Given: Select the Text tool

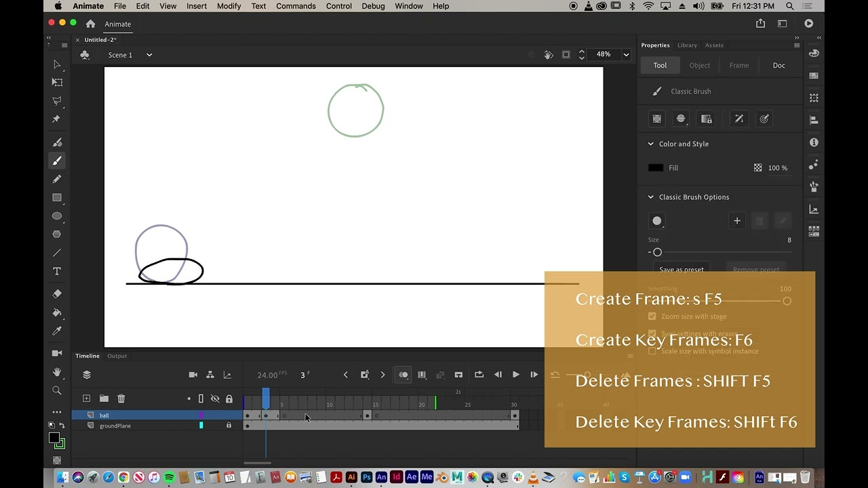Looking at the screenshot, I should (x=57, y=271).
